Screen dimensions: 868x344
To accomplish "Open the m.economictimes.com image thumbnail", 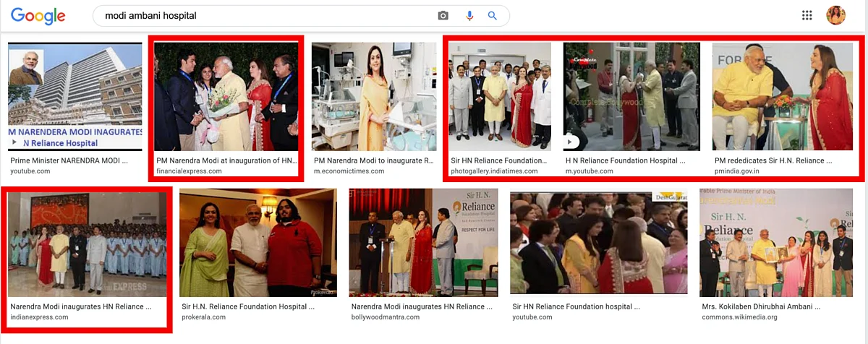I will (373, 96).
